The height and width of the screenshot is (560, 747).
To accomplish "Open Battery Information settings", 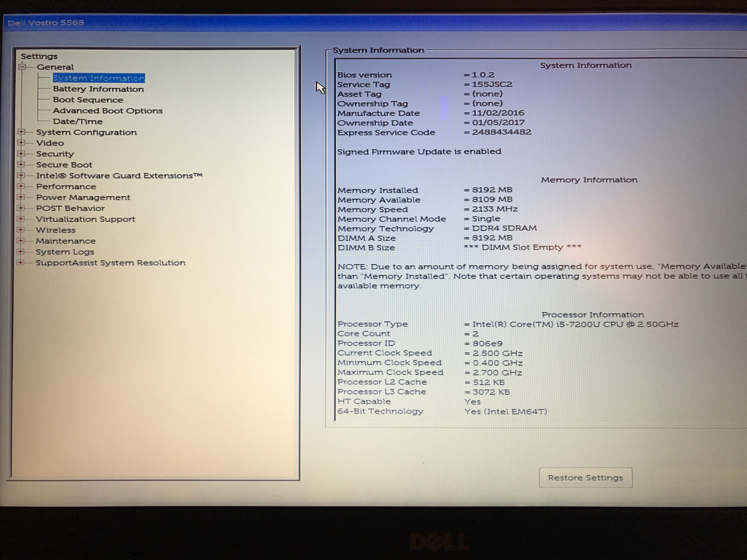I will [x=98, y=89].
